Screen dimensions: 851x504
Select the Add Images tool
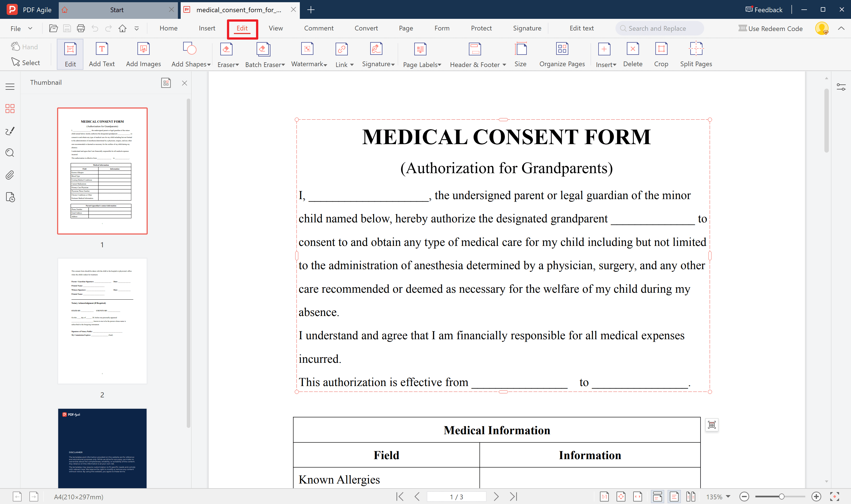[143, 54]
